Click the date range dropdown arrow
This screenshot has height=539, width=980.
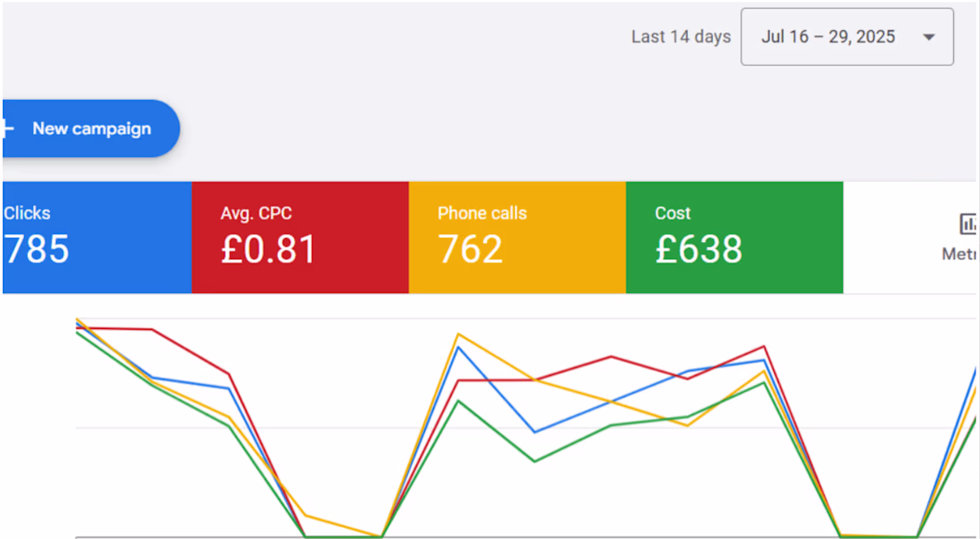coord(928,37)
